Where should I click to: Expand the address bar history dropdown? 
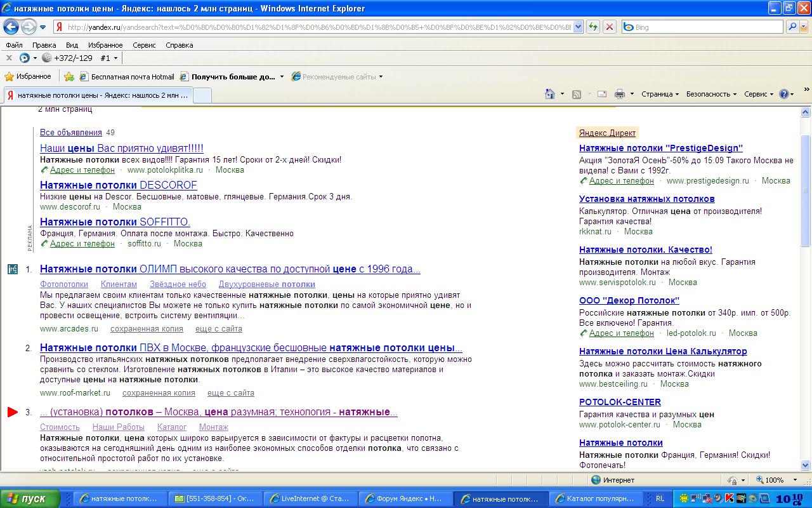578,27
